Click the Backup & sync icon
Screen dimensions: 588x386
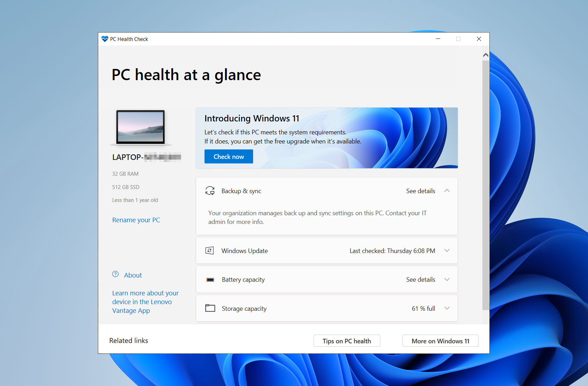(210, 191)
